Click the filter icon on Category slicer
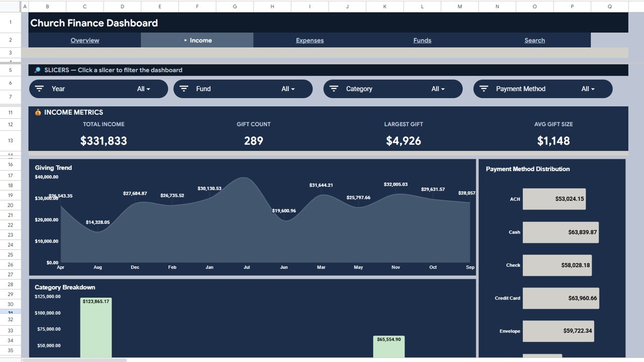The height and width of the screenshot is (362, 644). pyautogui.click(x=334, y=89)
